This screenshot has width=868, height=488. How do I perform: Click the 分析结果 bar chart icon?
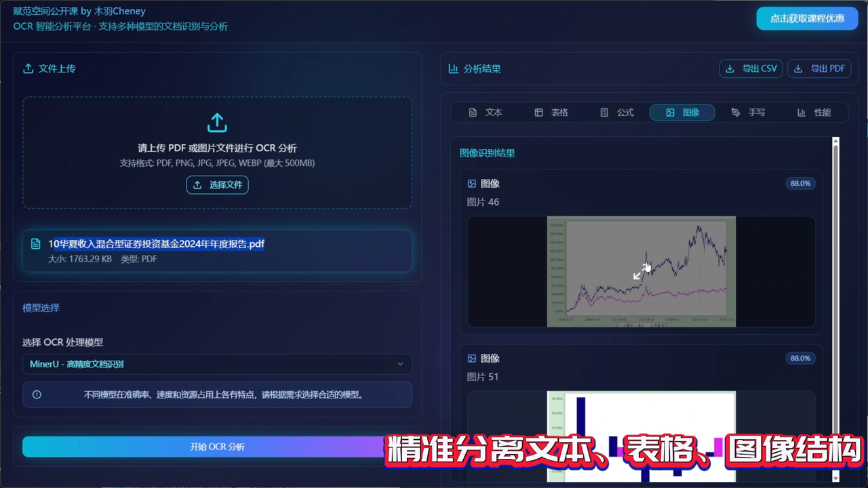pyautogui.click(x=453, y=68)
